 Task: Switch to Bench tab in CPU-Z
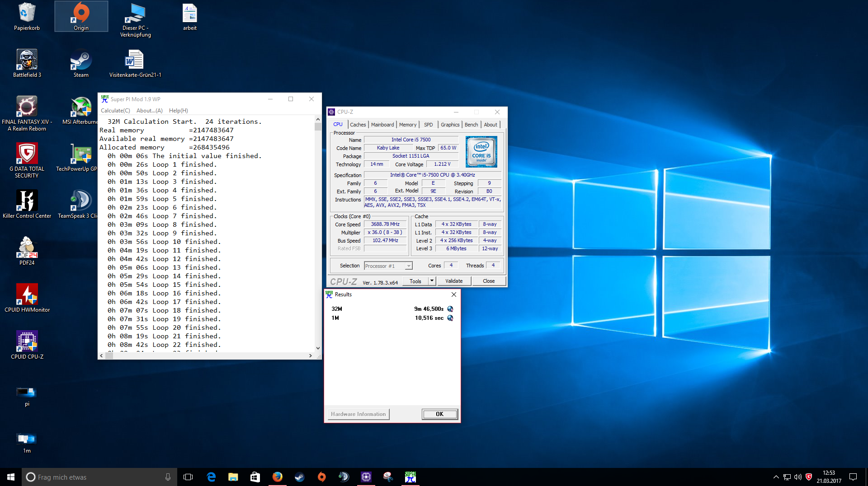coord(471,125)
